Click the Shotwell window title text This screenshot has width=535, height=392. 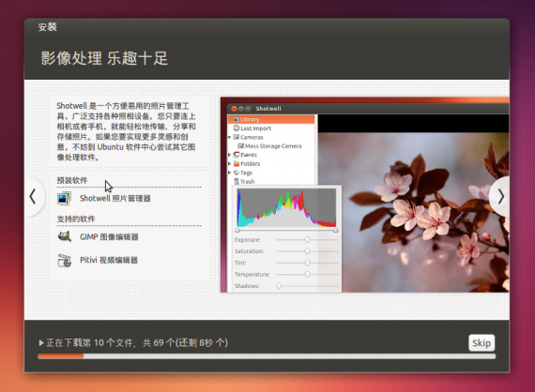pyautogui.click(x=268, y=109)
